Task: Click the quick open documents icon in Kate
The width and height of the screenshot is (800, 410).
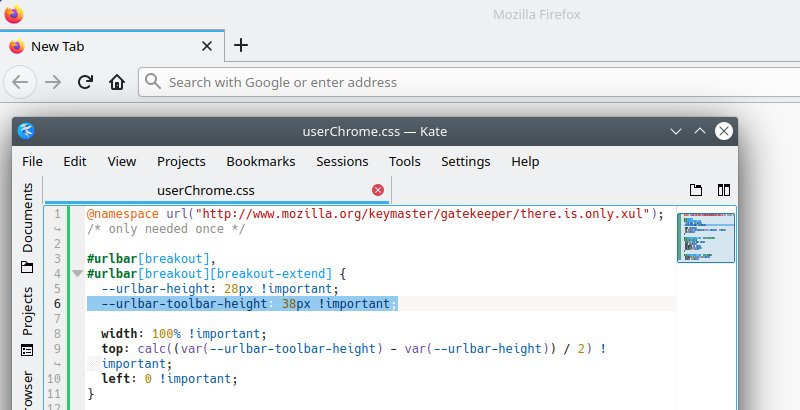Action: click(697, 190)
